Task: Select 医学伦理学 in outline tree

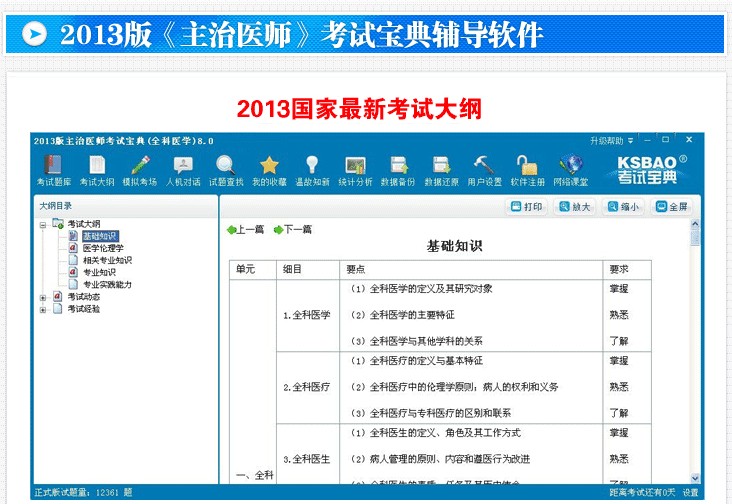Action: click(x=103, y=248)
